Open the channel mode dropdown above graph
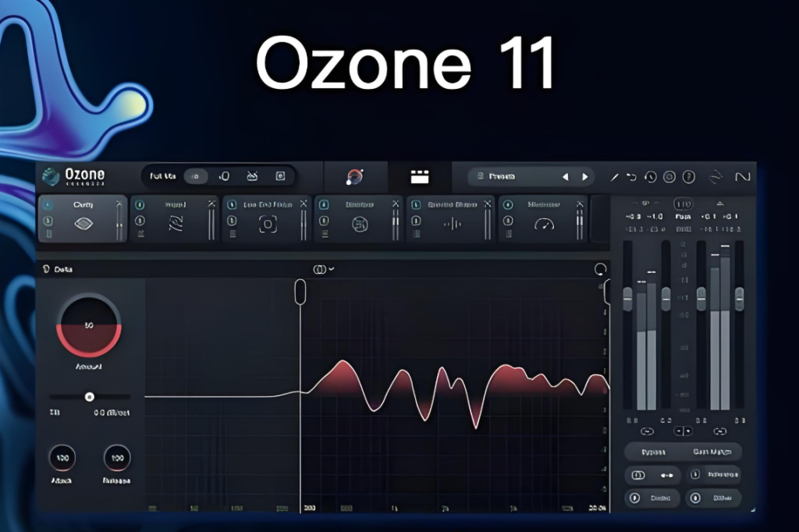Viewport: 799px width, 532px height. point(324,269)
